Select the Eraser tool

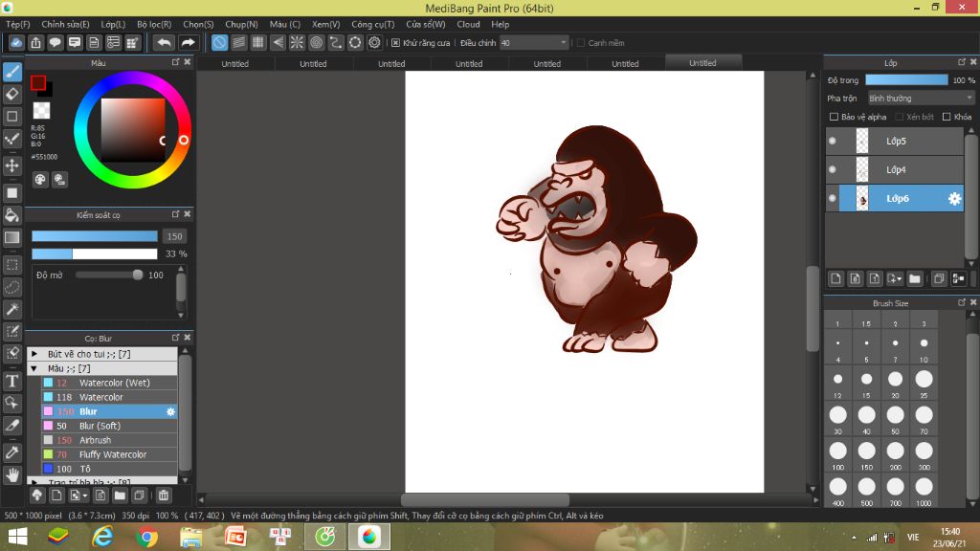coord(12,95)
